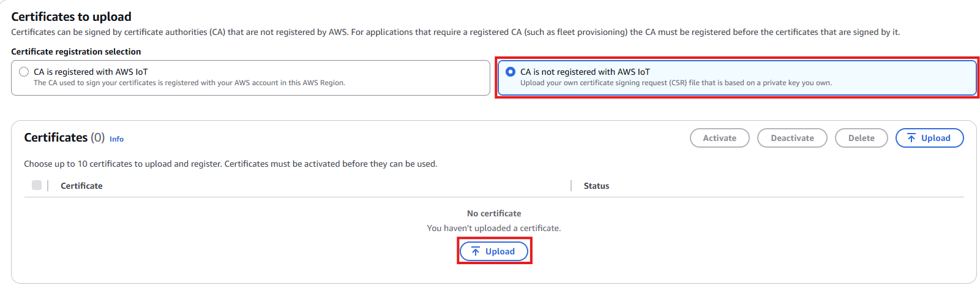The height and width of the screenshot is (285, 980).
Task: Open the Info link beside Certificates (0)
Action: (116, 139)
